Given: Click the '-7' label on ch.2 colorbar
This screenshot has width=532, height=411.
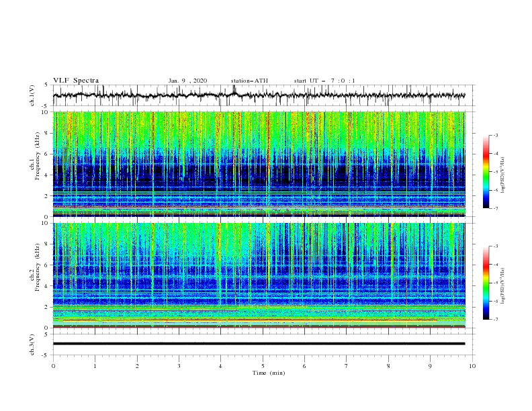Looking at the screenshot, I should [x=495, y=319].
